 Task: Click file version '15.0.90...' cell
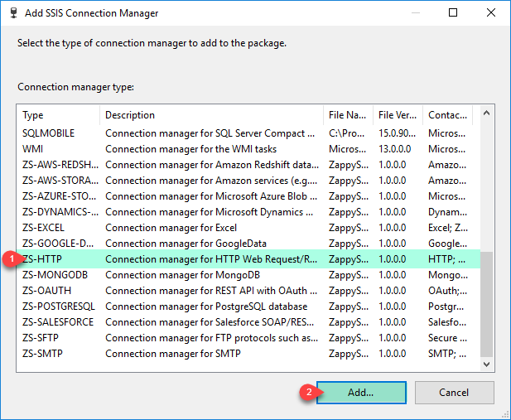(x=398, y=133)
